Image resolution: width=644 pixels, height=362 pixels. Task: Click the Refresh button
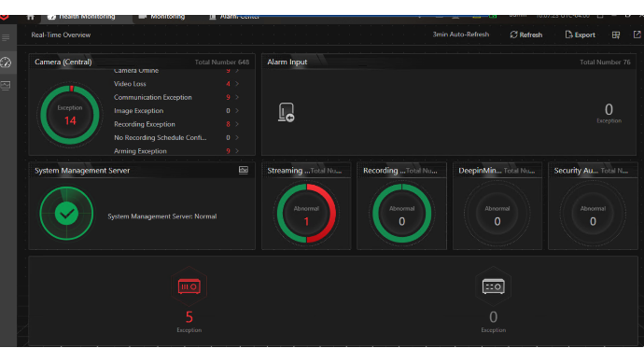point(526,35)
